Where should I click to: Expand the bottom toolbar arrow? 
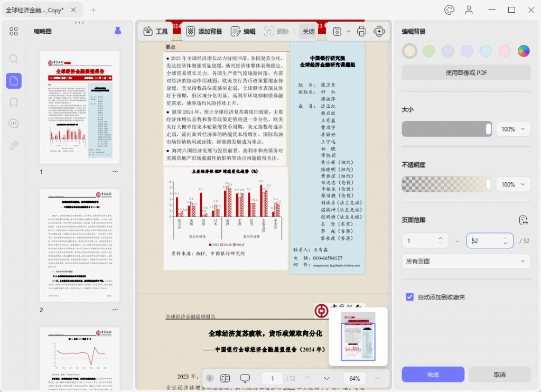(x=209, y=379)
